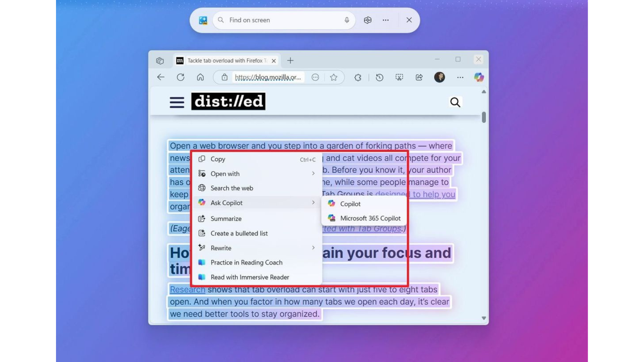The height and width of the screenshot is (362, 644).
Task: Expand the Open with submenu chevron
Action: [313, 173]
